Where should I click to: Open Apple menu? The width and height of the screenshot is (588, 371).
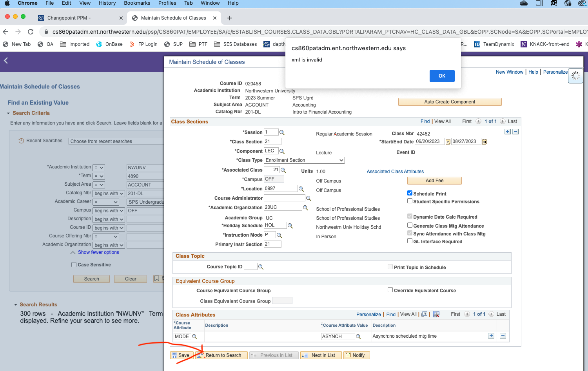click(x=7, y=3)
